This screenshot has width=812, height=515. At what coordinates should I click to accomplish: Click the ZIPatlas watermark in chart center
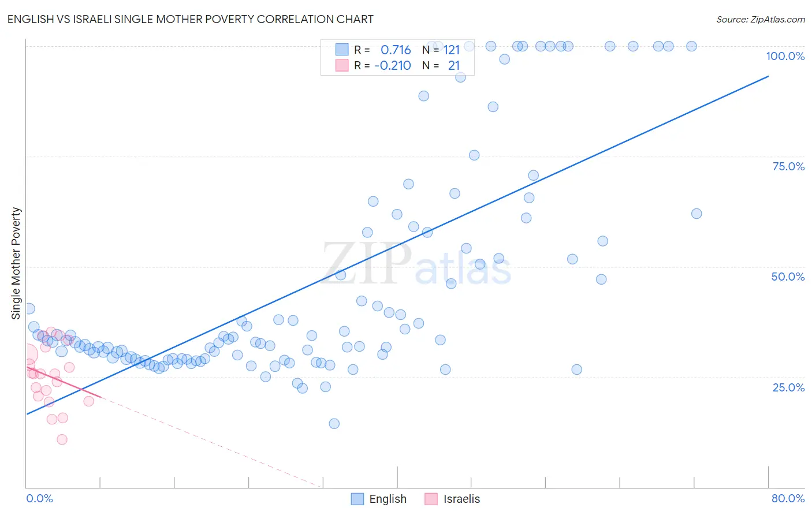[x=416, y=264]
